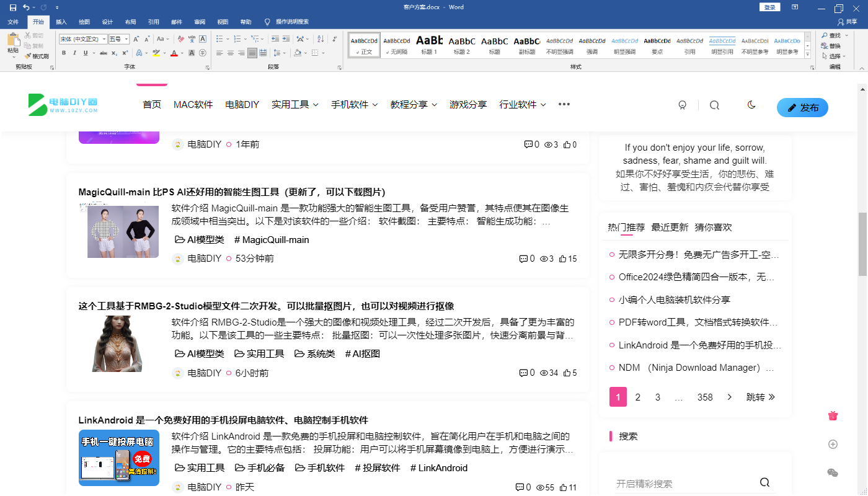Click the red font color swatch button
This screenshot has width=868, height=496.
[174, 53]
